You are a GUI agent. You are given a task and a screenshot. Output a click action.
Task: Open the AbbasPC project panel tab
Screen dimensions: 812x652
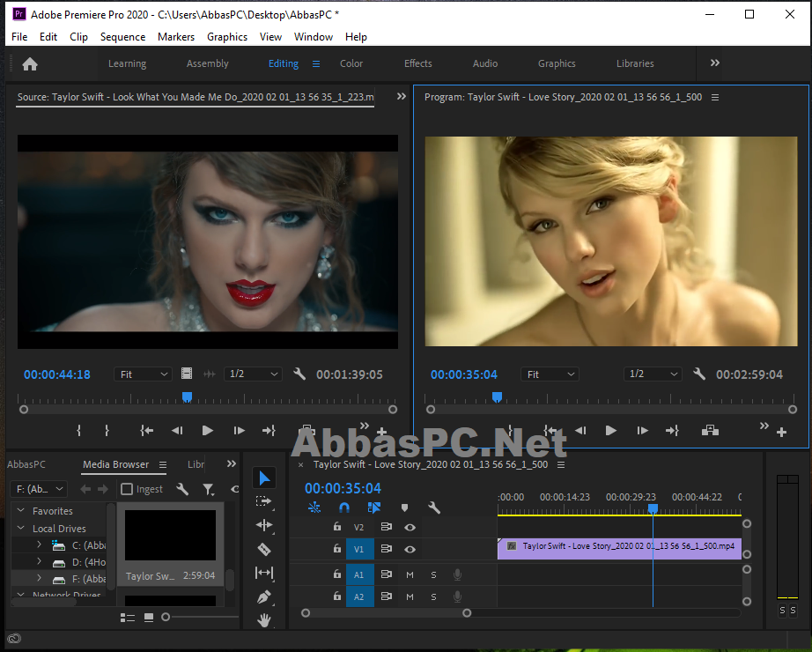pyautogui.click(x=26, y=464)
